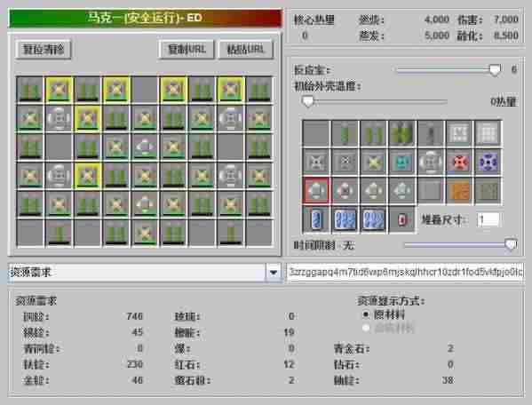Click the 金锭 value 46
Image resolution: width=532 pixels, height=405 pixels.
click(137, 380)
